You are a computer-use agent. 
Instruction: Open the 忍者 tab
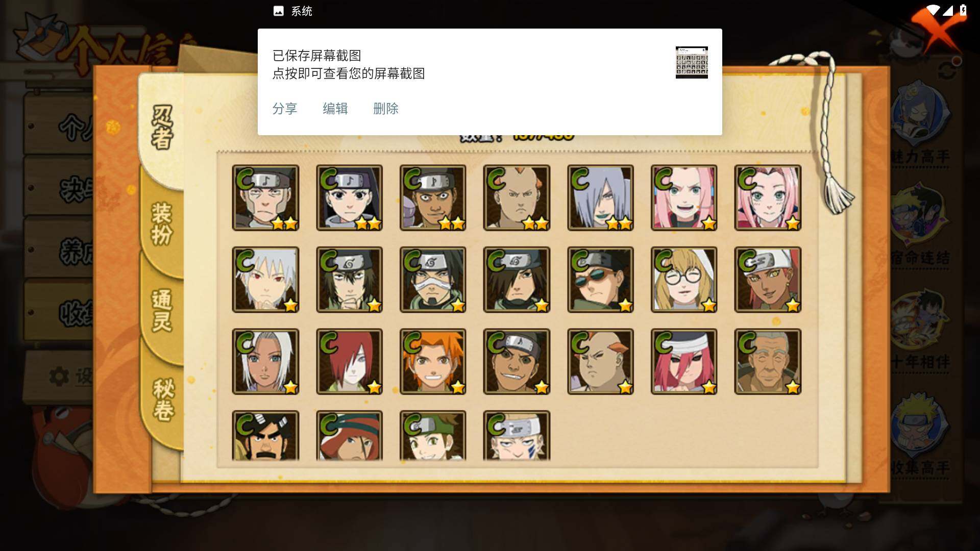162,128
